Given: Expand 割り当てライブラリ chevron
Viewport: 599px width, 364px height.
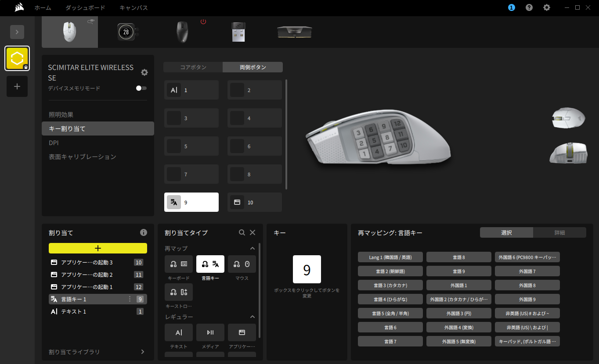Looking at the screenshot, I should (143, 352).
